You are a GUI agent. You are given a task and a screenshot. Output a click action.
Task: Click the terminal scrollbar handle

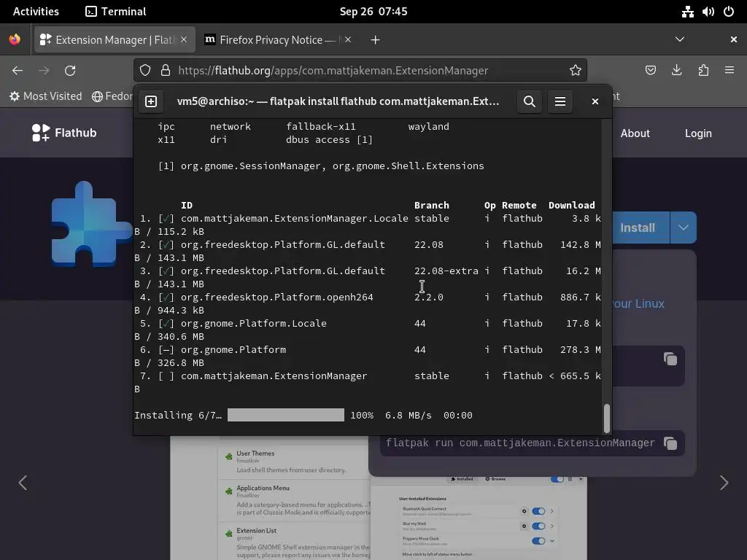(607, 418)
